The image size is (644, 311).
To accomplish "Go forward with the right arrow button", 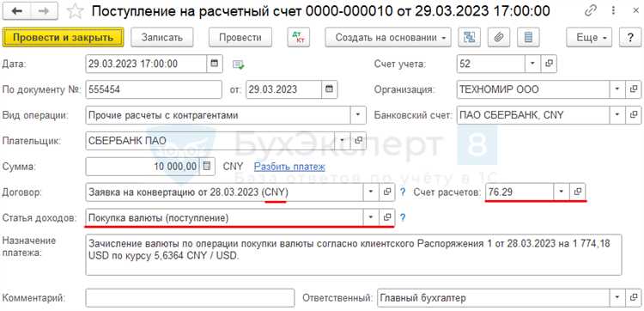I will (x=44, y=11).
